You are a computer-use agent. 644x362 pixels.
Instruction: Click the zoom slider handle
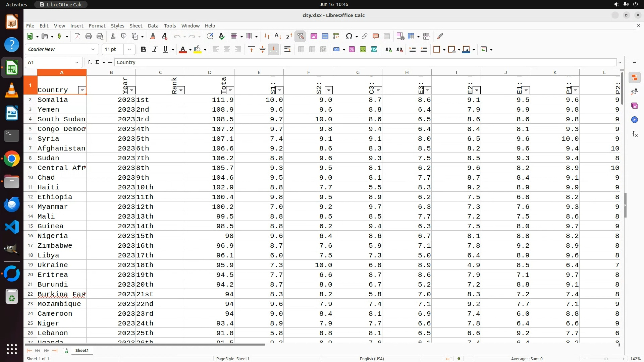[x=605, y=359]
